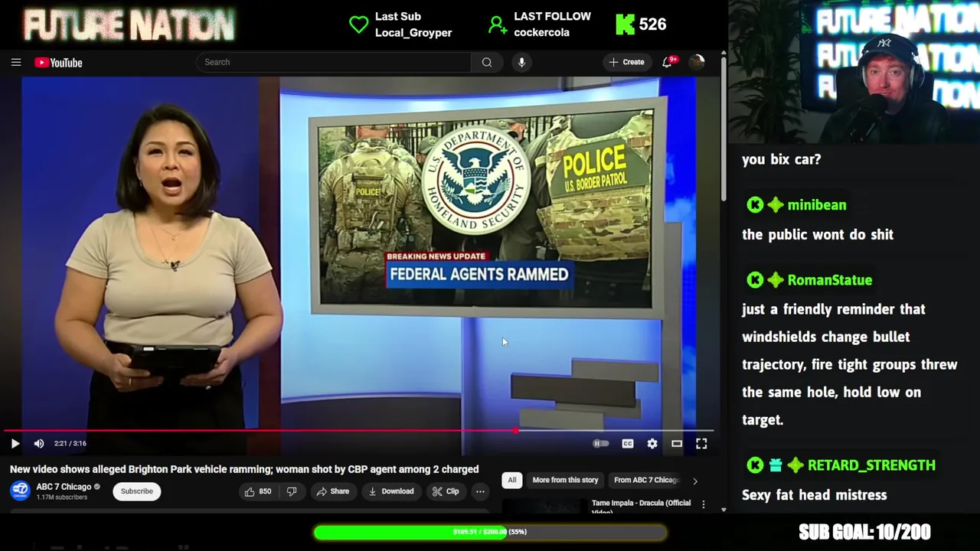980x551 pixels.
Task: Toggle closed captions CC button
Action: (x=628, y=443)
